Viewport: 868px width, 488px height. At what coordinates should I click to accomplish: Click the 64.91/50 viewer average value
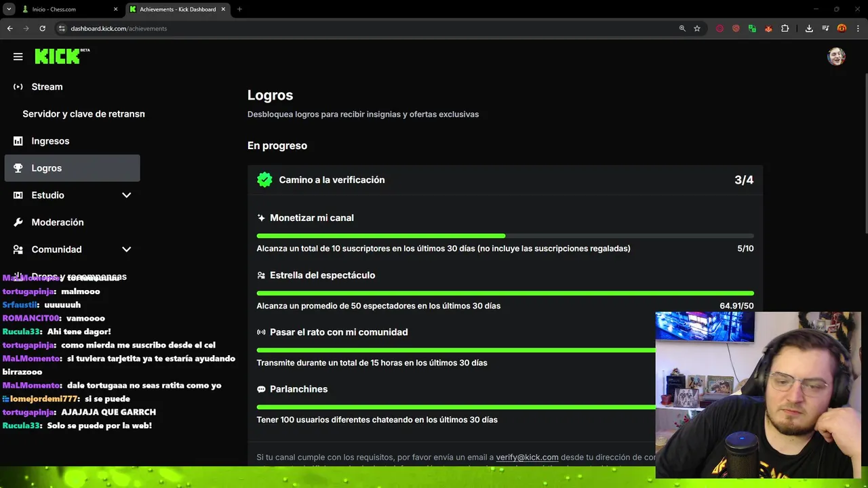coord(736,306)
